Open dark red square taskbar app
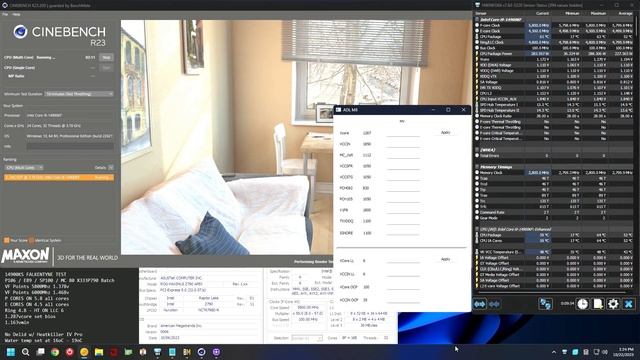This screenshot has width=640, height=360. click(113, 352)
